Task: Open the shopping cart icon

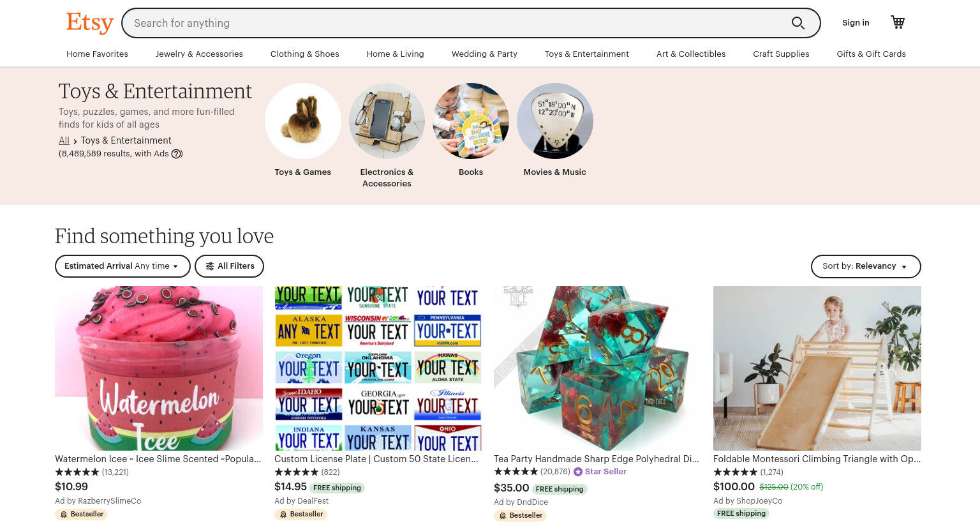Action: 898,22
